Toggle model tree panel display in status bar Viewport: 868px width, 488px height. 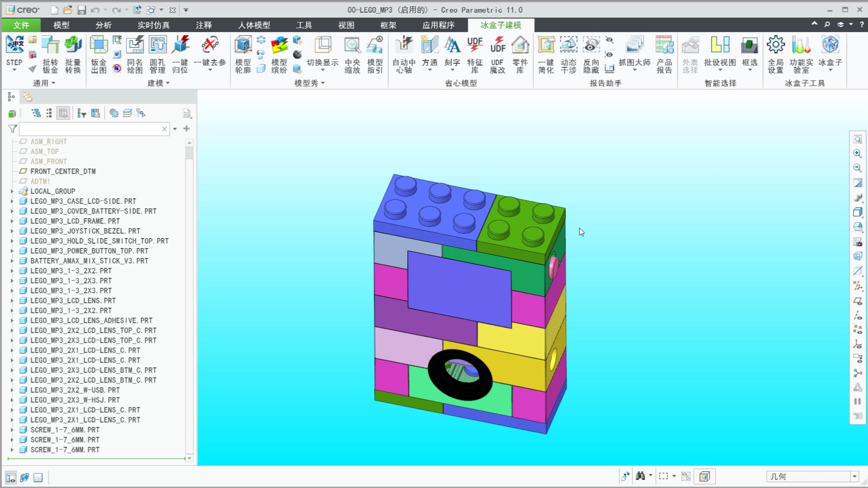tap(11, 477)
